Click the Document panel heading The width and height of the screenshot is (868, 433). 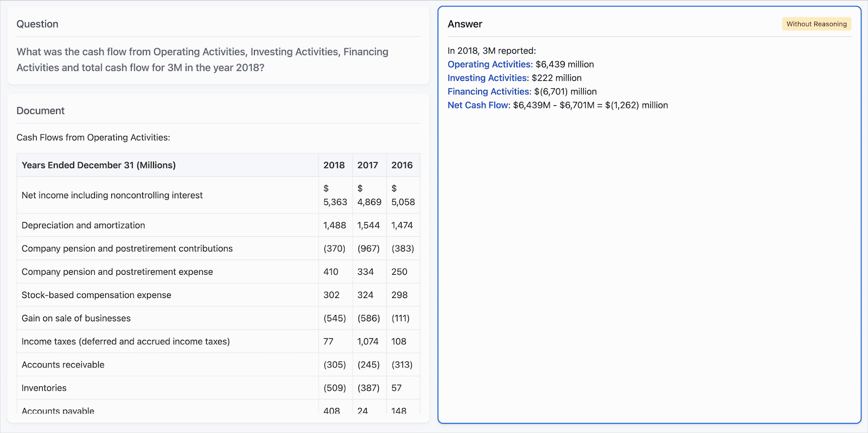[41, 111]
